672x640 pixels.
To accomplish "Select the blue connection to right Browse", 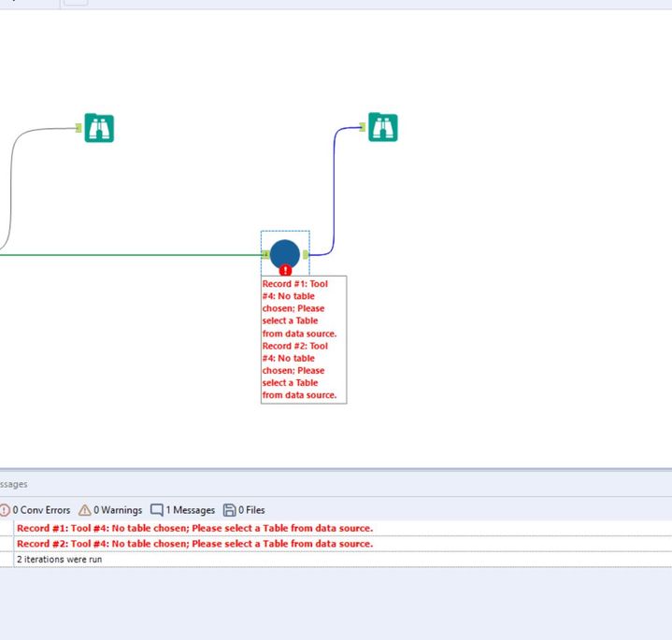I will 334,189.
